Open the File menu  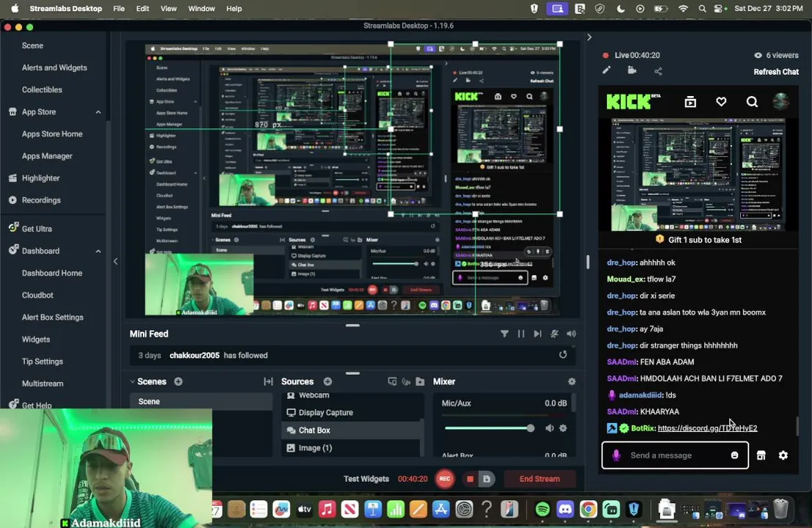point(119,8)
